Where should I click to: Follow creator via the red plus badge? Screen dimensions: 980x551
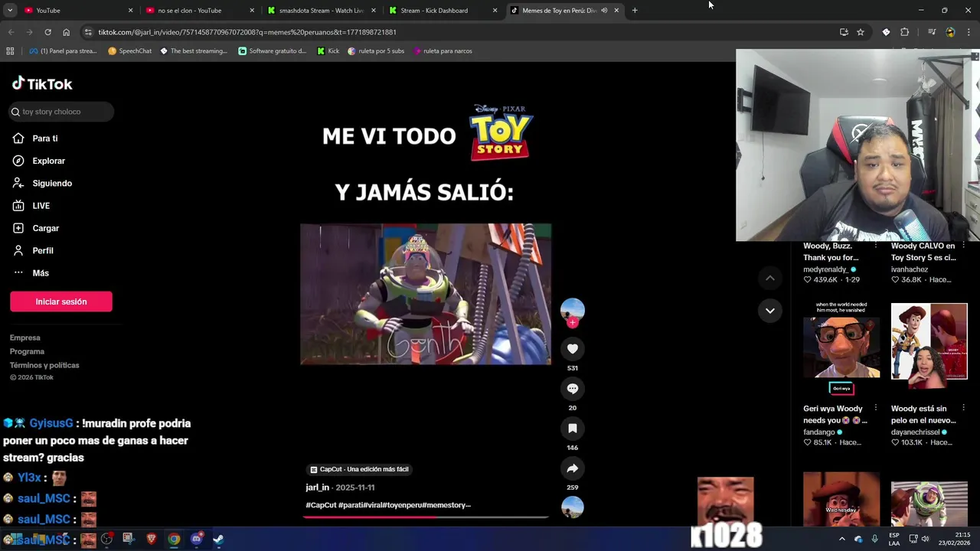tap(572, 323)
